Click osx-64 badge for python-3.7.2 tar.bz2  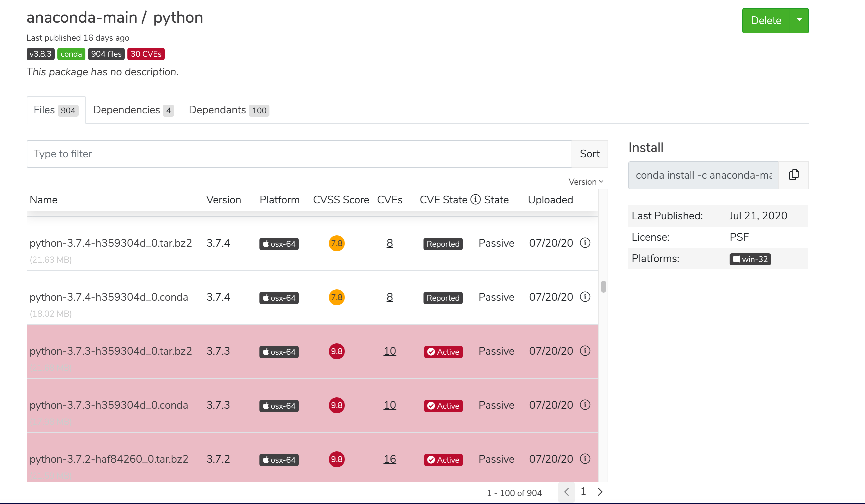279,460
